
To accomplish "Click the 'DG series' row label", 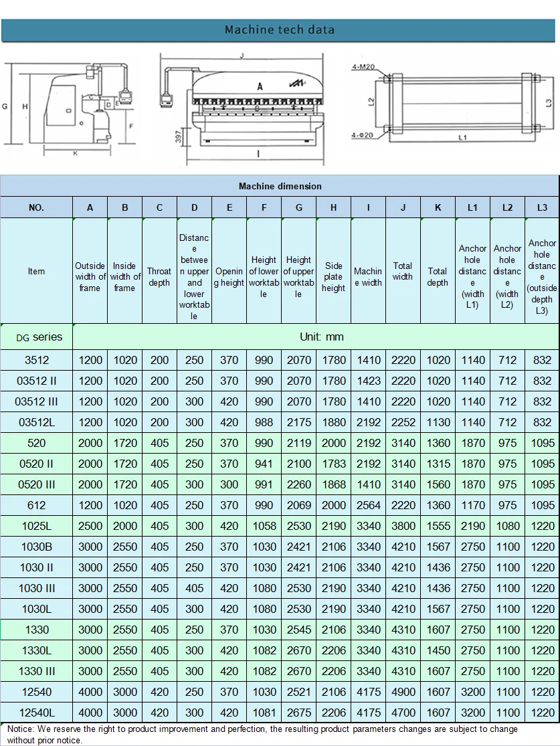I will click(x=37, y=337).
